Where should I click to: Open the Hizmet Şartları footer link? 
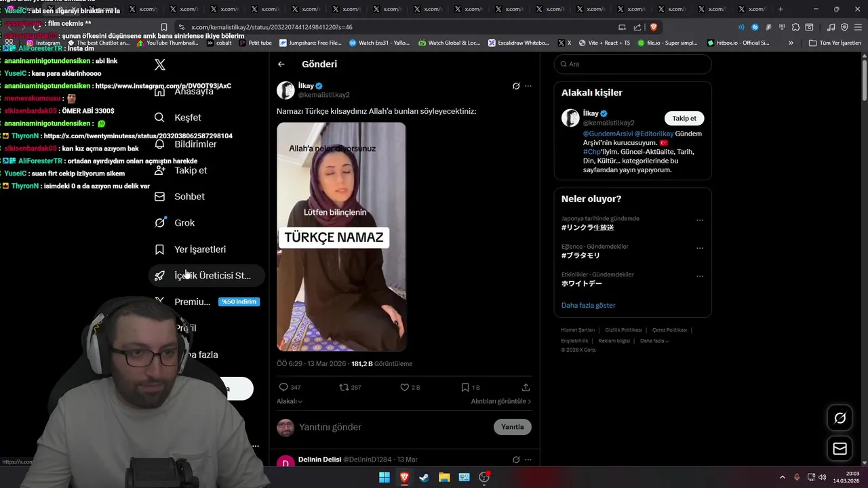click(578, 330)
